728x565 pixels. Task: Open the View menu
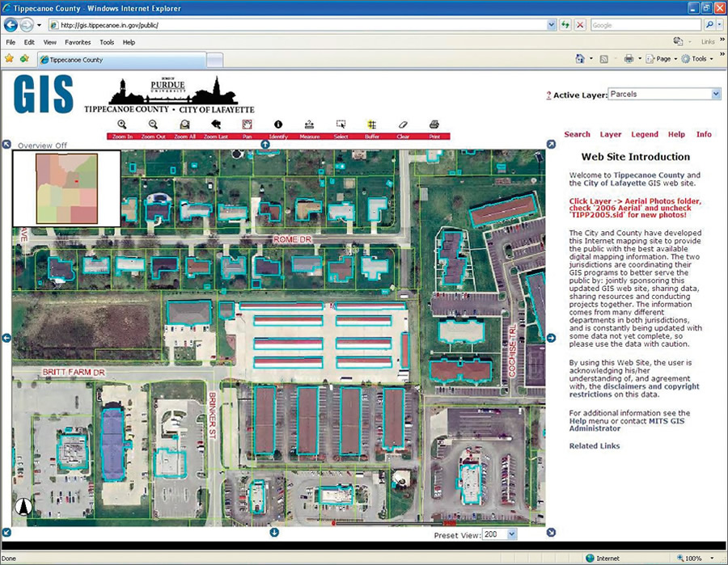(49, 42)
